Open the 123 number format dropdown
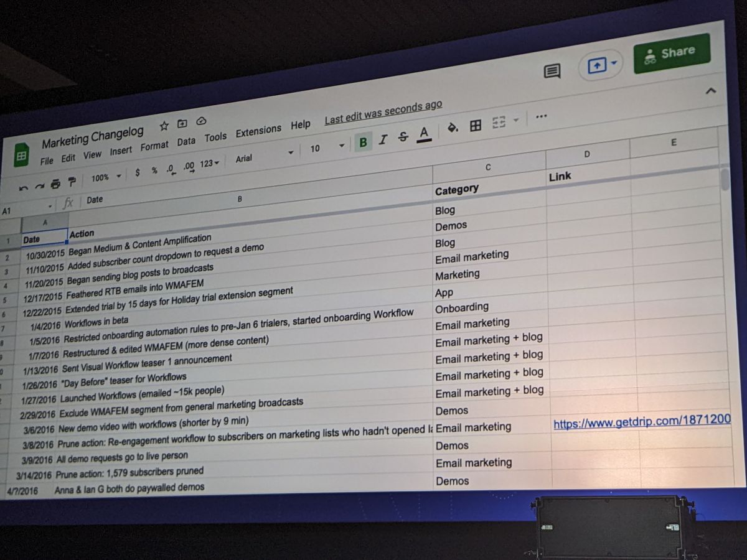747x560 pixels. click(x=210, y=164)
